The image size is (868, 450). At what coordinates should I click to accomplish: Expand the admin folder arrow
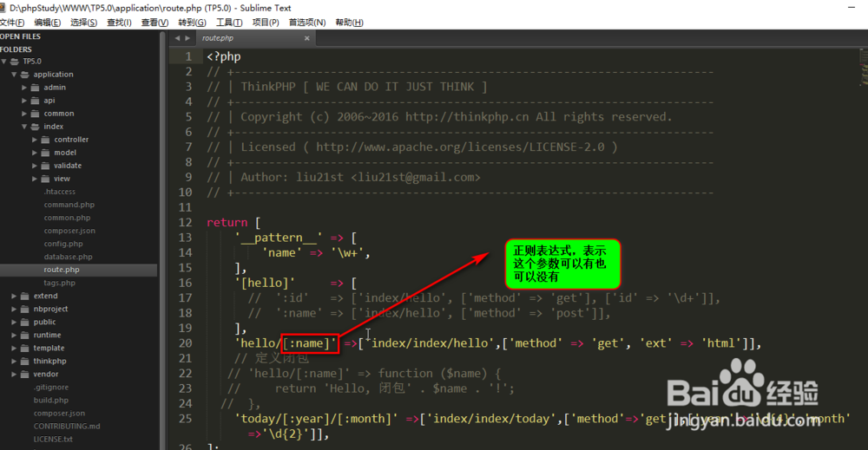pyautogui.click(x=24, y=88)
